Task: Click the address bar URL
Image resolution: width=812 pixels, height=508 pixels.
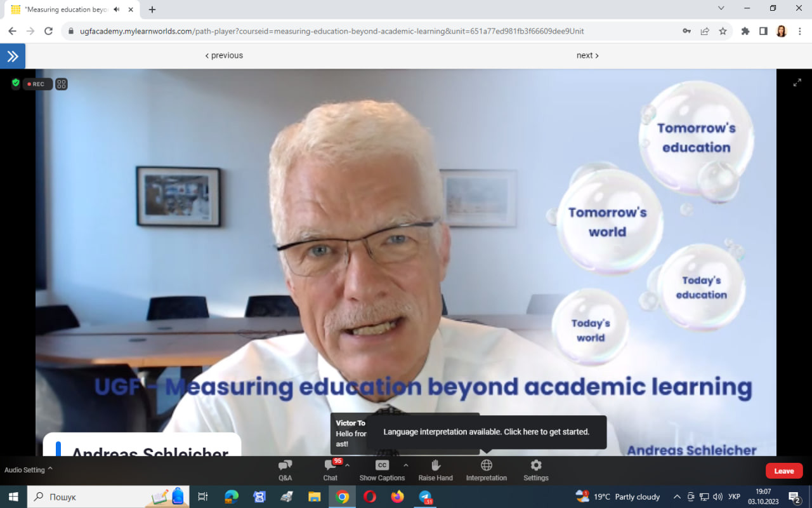Action: point(332,31)
